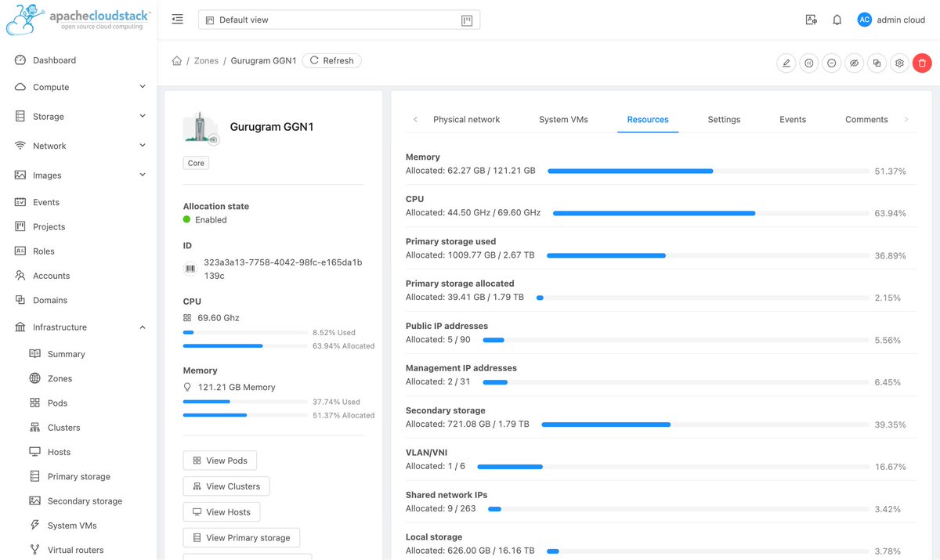Click the sidebar collapse icon beside the logo
The width and height of the screenshot is (940, 560).
[177, 19]
